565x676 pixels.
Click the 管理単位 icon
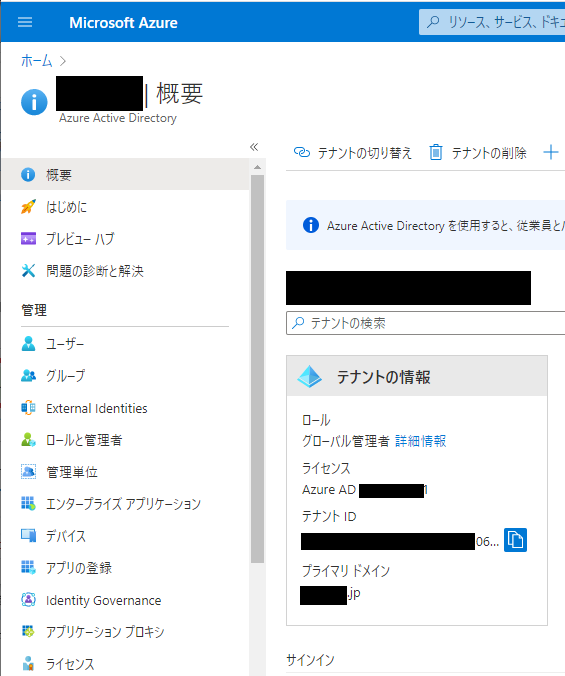pos(28,472)
